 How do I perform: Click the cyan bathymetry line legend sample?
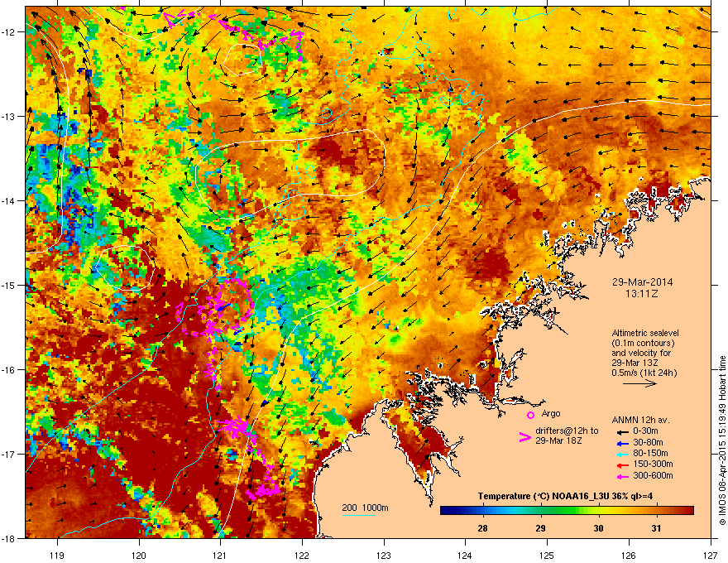tap(358, 515)
